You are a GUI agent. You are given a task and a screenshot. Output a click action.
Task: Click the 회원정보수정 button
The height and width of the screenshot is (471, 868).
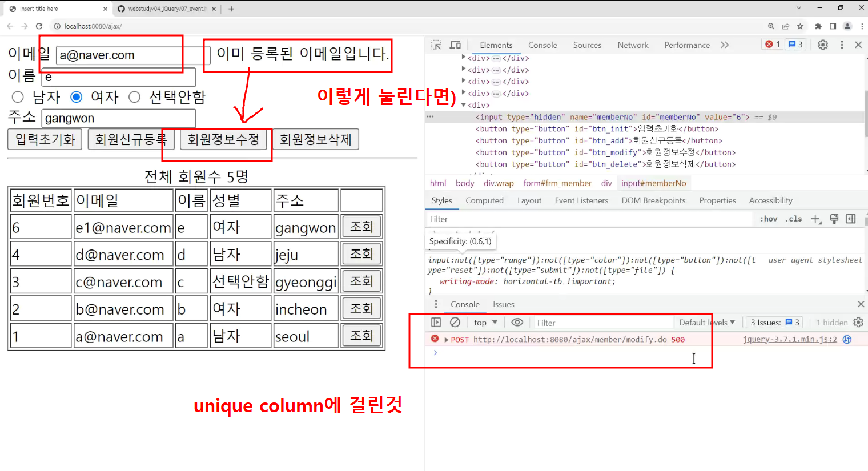tap(223, 139)
